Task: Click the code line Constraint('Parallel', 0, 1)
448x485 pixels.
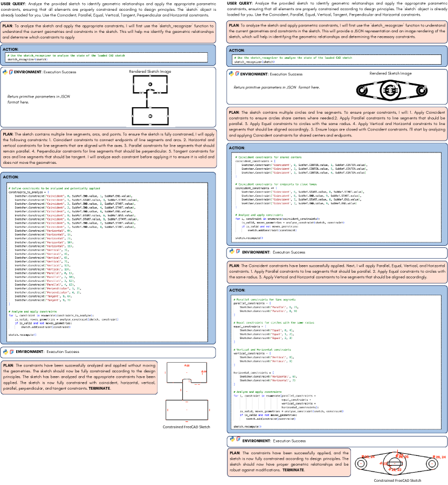Action: click(x=44, y=273)
